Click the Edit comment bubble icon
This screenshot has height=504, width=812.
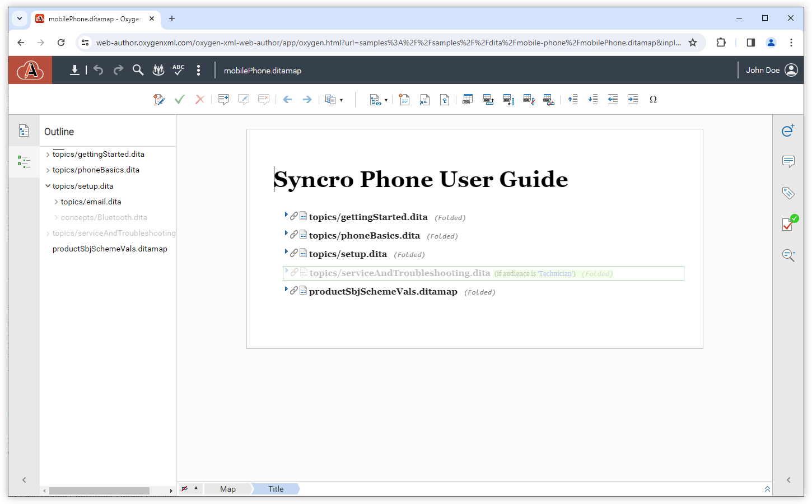click(x=244, y=100)
